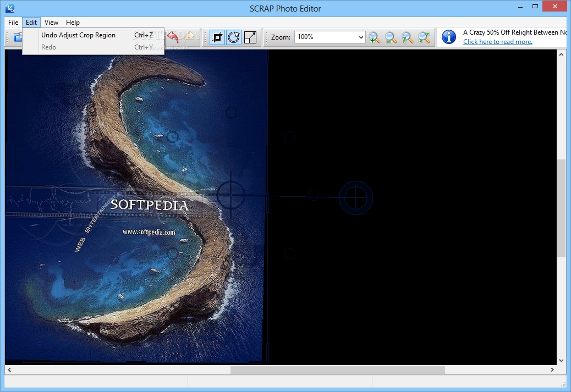Click the horizontal scrollbar right arrow

pos(552,370)
